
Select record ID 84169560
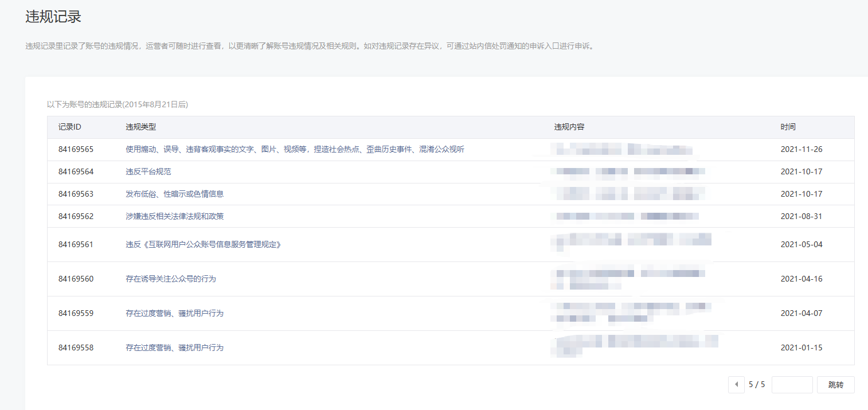click(76, 279)
